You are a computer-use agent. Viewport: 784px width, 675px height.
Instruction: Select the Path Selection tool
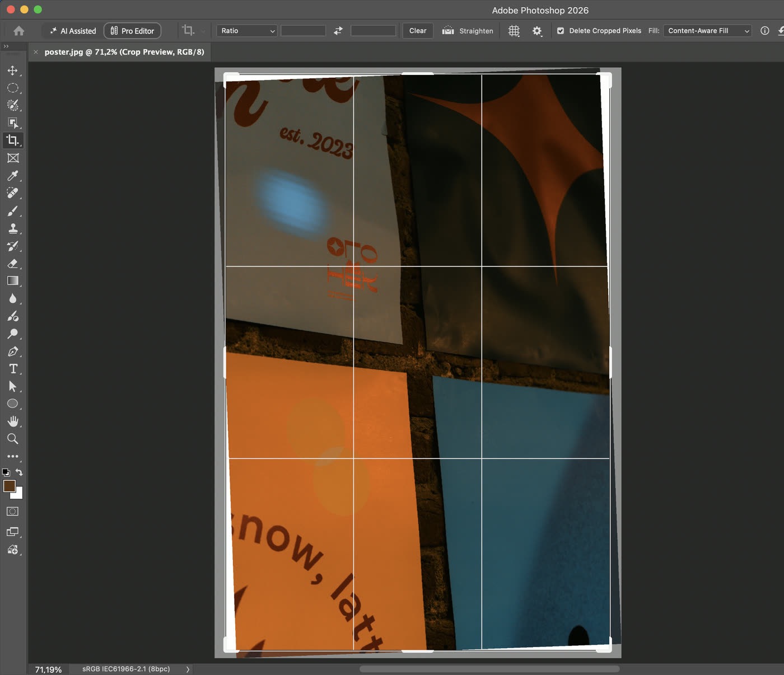(x=12, y=386)
